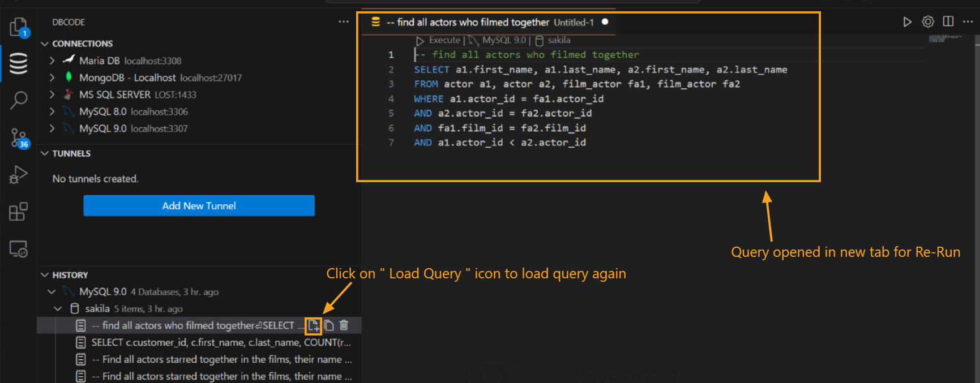Expand the MySQL 9.0 connection in connections

click(x=52, y=128)
